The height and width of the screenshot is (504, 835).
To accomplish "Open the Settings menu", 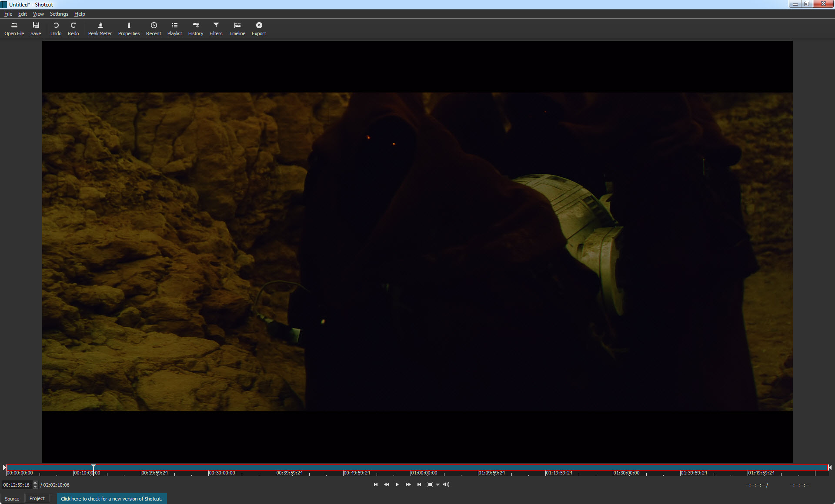I will click(59, 14).
